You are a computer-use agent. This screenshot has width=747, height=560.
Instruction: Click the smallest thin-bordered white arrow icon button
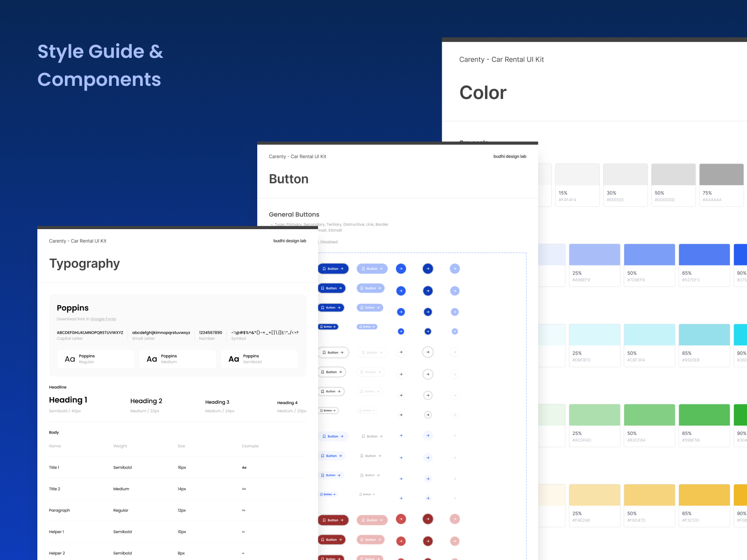point(401,415)
